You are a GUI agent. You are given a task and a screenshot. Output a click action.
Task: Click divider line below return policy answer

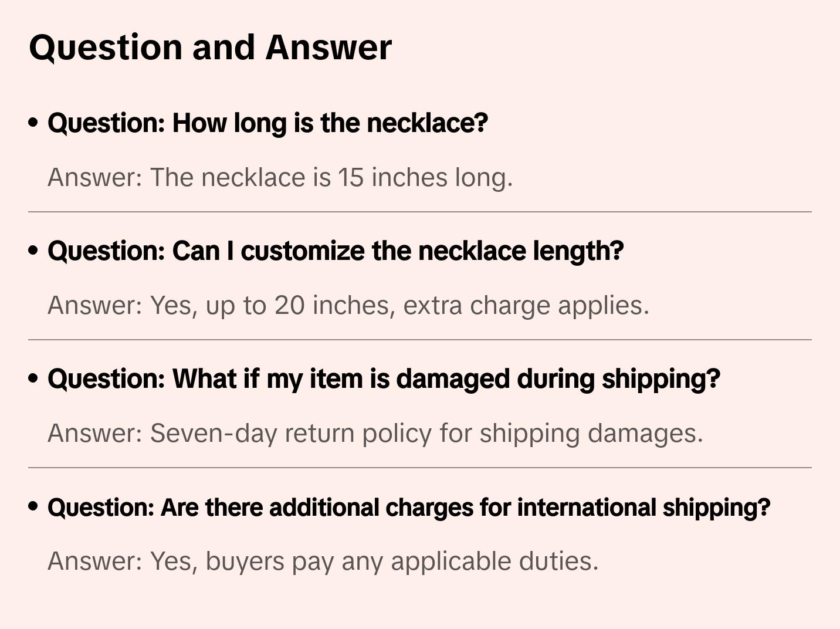point(419,468)
